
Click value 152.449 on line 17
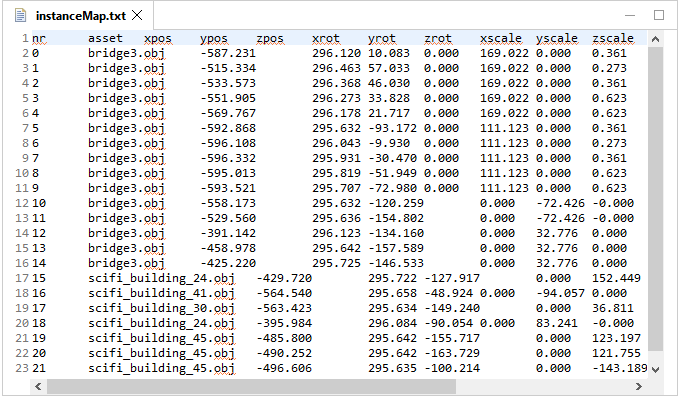pyautogui.click(x=616, y=278)
